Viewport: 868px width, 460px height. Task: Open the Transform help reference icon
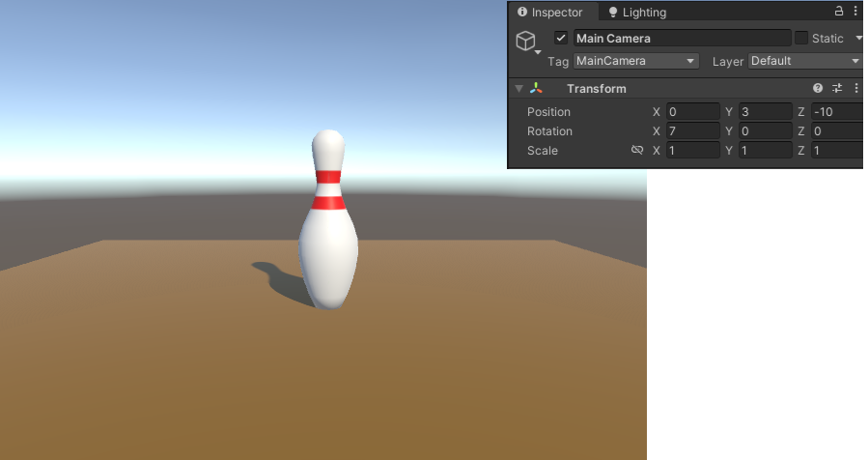coord(818,88)
